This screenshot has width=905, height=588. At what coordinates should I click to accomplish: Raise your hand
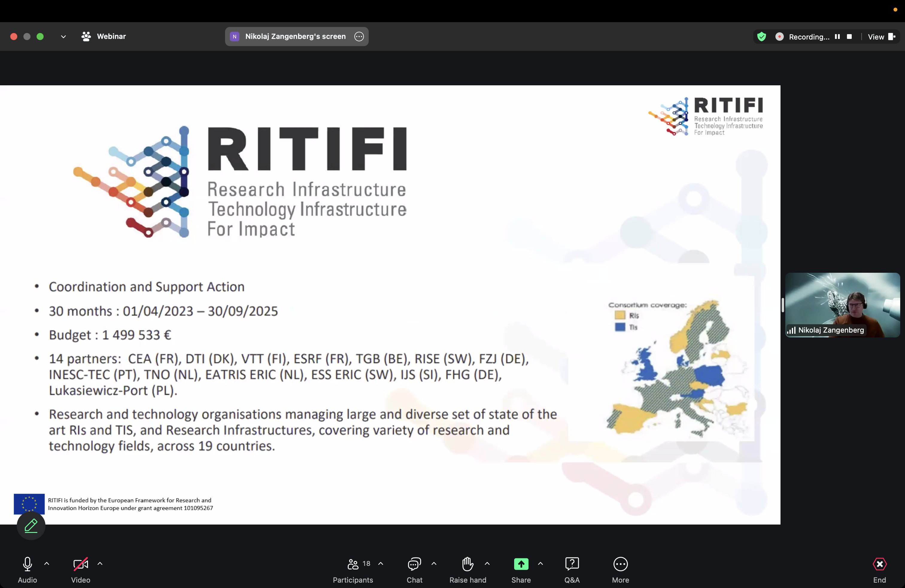pos(467,564)
